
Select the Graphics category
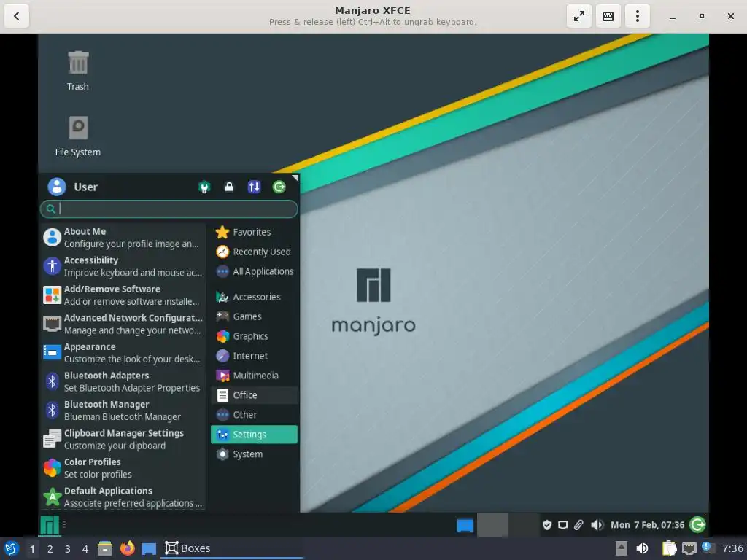pos(254,336)
